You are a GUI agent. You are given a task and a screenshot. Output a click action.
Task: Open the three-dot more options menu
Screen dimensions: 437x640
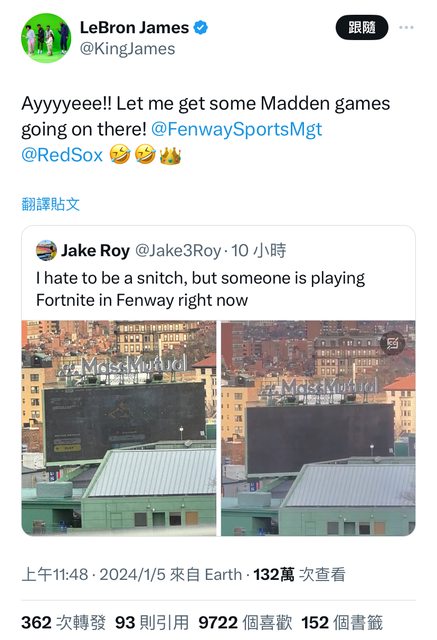(406, 27)
